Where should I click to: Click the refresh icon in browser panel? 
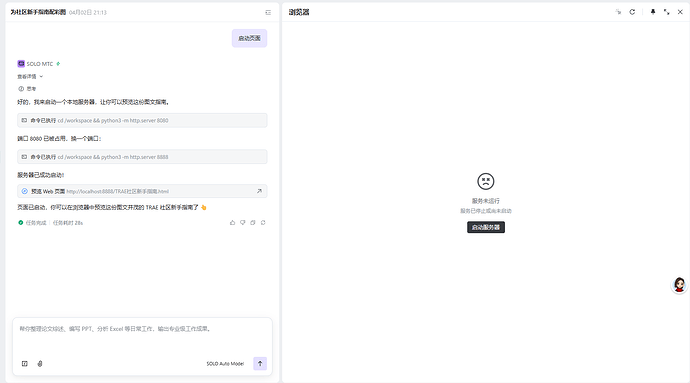tap(632, 12)
